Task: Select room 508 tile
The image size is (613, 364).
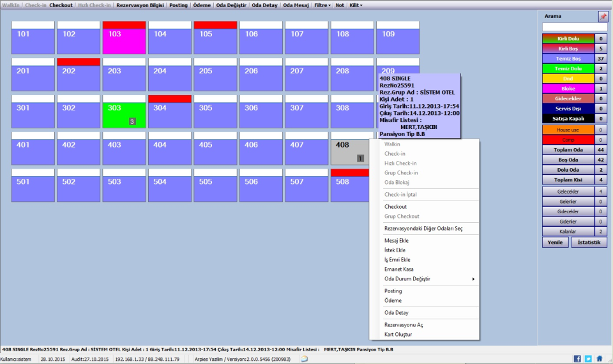Action: point(350,185)
